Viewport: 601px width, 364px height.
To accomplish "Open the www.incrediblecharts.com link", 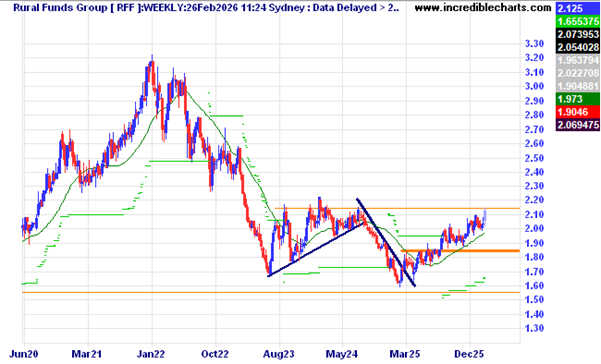I will point(483,7).
